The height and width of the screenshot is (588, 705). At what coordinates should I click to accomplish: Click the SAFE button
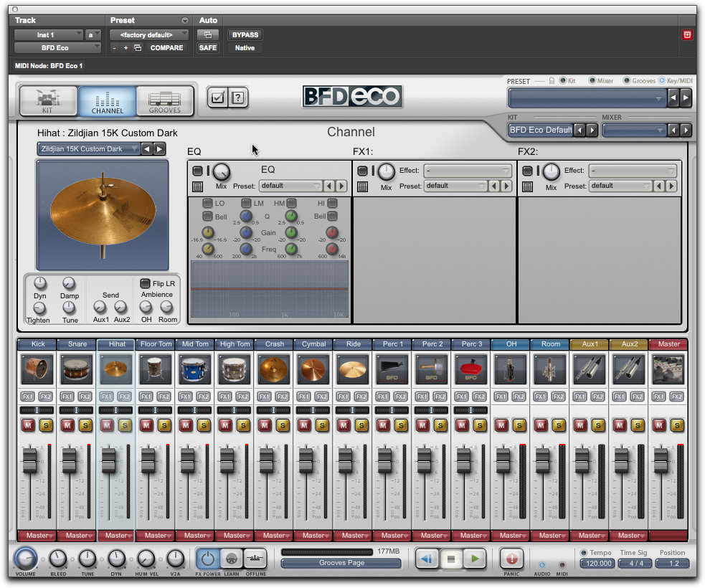coord(208,48)
